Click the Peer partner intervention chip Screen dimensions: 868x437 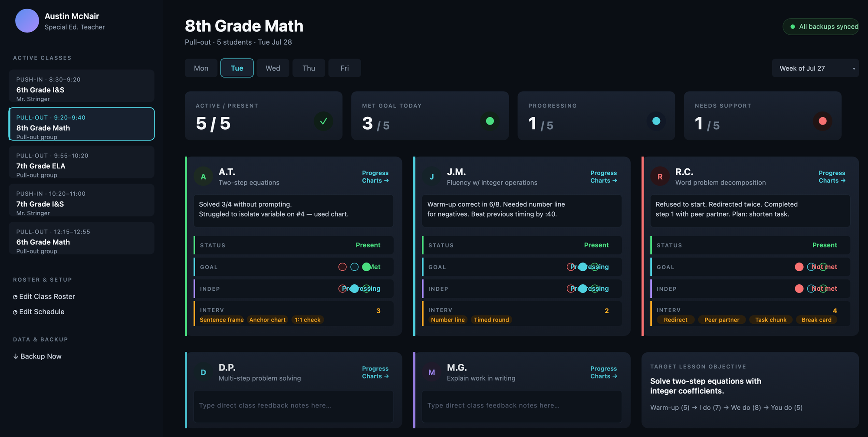[x=722, y=320]
